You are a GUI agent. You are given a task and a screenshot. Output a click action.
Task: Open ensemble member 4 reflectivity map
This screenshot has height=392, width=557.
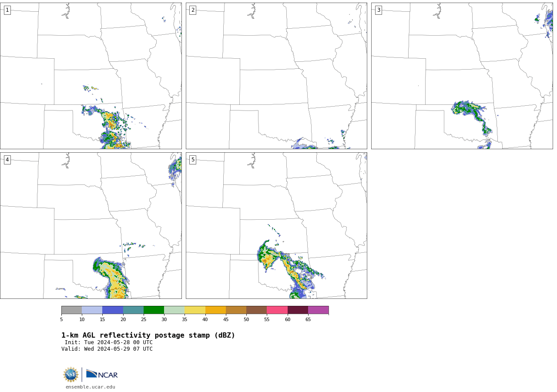click(91, 225)
